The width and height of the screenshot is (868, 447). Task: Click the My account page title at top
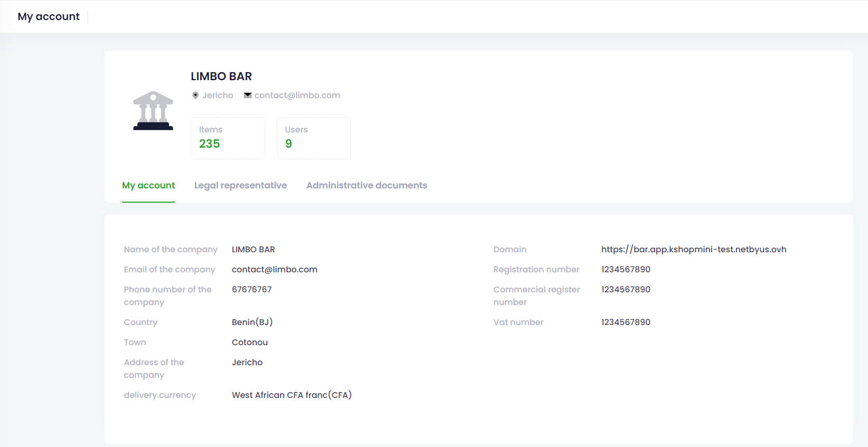coord(49,16)
